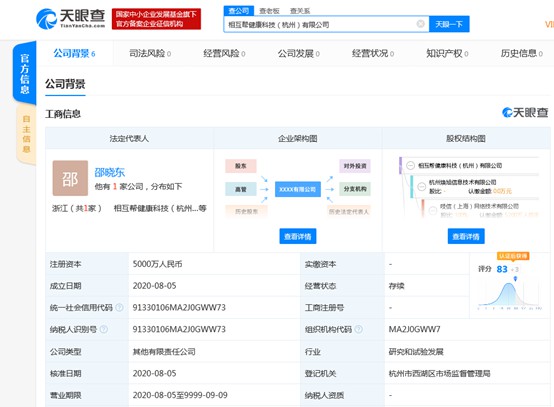Click the 分支机构 box in structure diagram
The height and width of the screenshot is (407, 554).
(355, 189)
